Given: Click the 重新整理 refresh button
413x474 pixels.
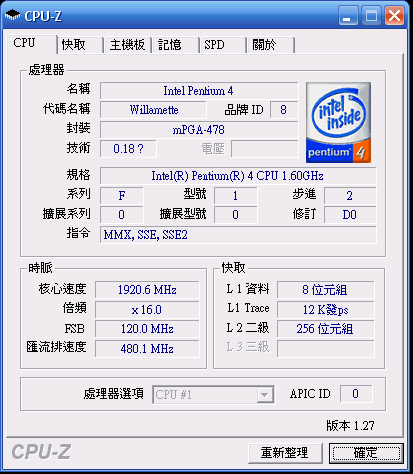Looking at the screenshot, I should pyautogui.click(x=285, y=453).
